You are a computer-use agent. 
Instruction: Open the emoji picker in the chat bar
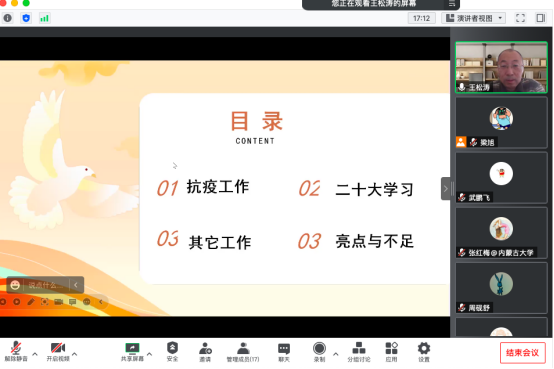[x=15, y=285]
